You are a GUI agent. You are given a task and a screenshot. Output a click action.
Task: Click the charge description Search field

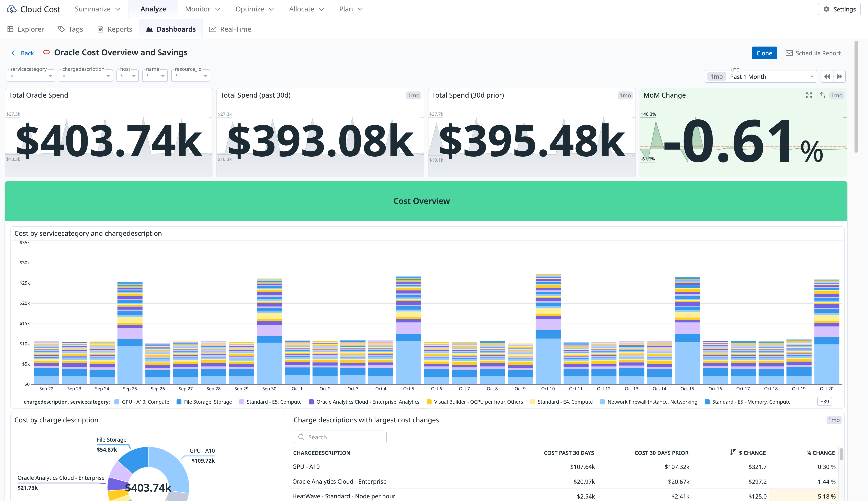pos(340,437)
